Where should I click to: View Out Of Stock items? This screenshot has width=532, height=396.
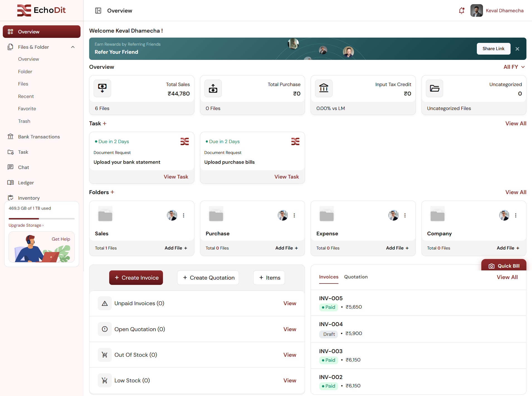[x=290, y=355]
